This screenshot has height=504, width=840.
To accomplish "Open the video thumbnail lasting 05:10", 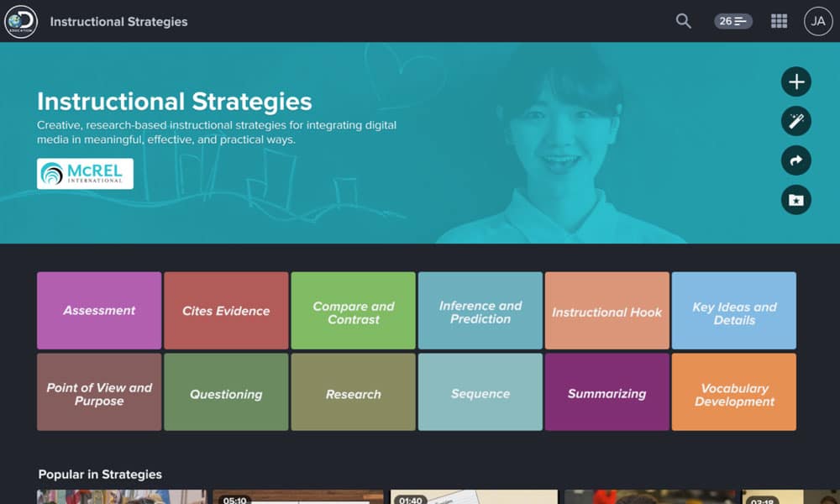I will (x=298, y=496).
